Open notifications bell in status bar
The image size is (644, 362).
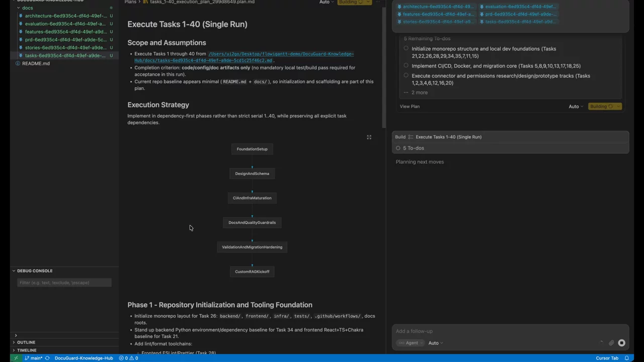point(627,358)
